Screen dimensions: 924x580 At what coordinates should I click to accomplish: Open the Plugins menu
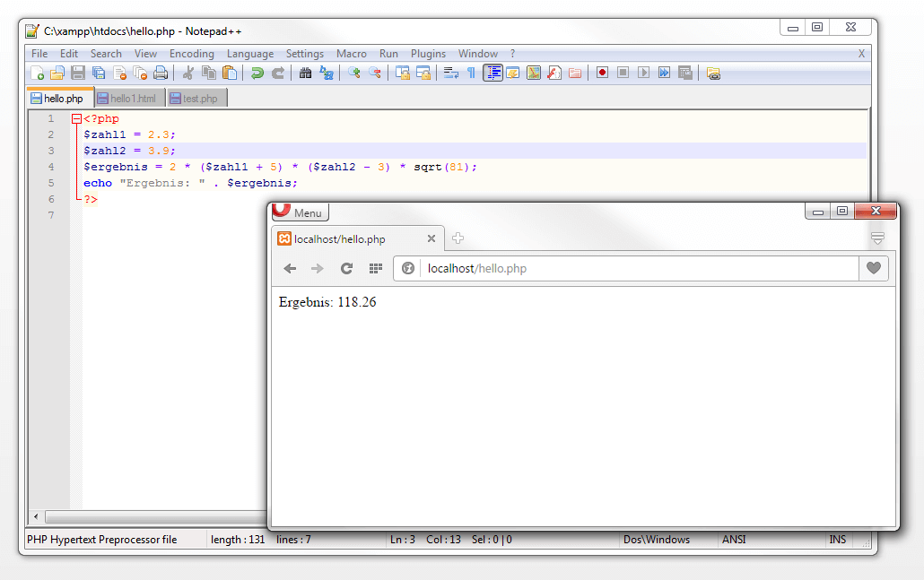pos(429,54)
